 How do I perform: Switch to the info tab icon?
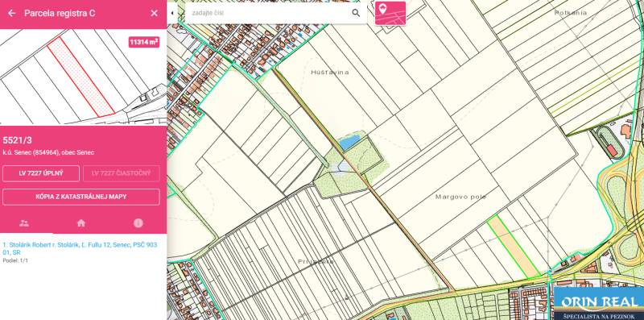(138, 223)
